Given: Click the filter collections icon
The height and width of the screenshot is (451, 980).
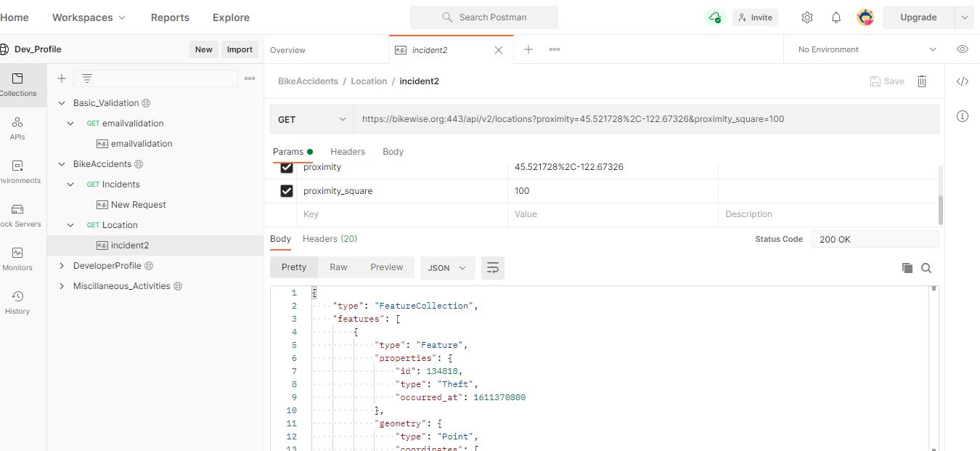Looking at the screenshot, I should pos(87,78).
